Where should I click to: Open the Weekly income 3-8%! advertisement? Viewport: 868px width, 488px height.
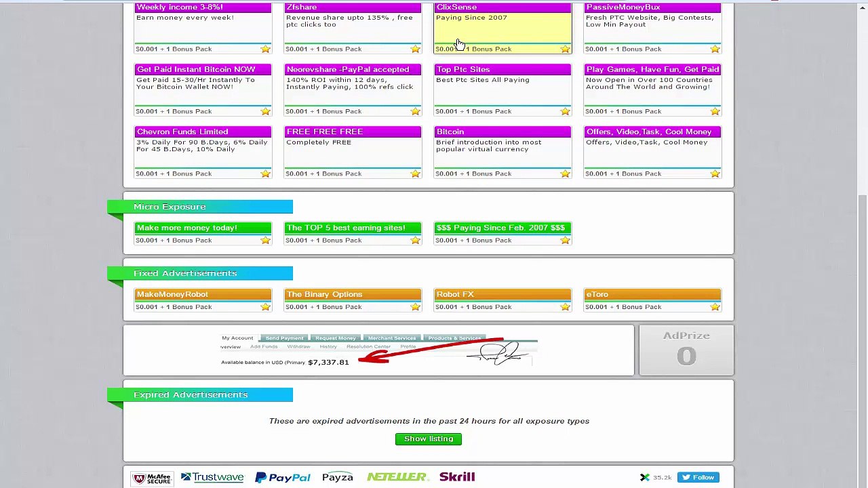coord(203,7)
